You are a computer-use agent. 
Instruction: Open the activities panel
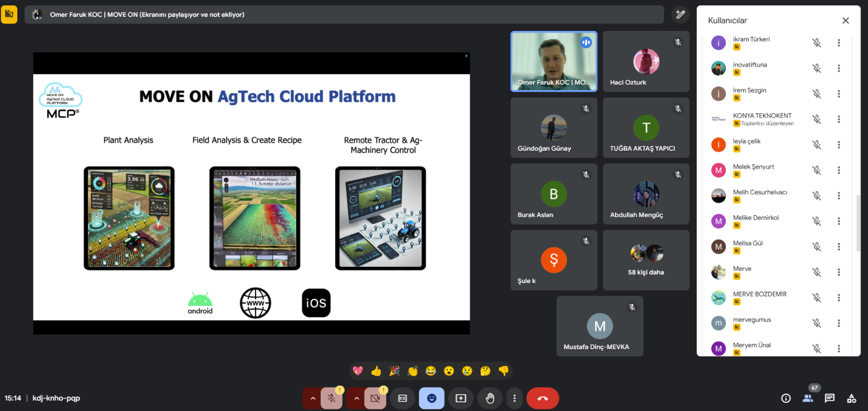click(x=852, y=399)
